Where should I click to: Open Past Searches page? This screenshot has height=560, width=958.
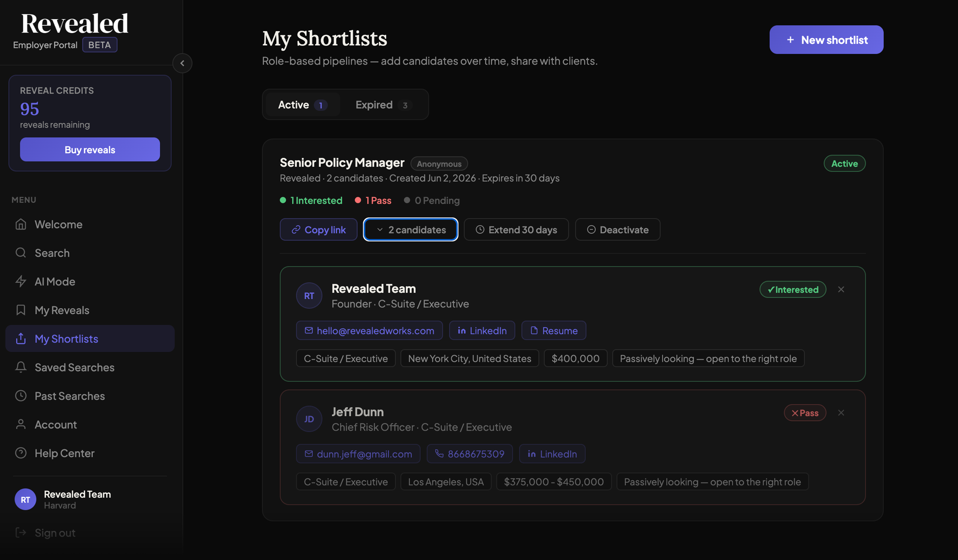coord(90,396)
